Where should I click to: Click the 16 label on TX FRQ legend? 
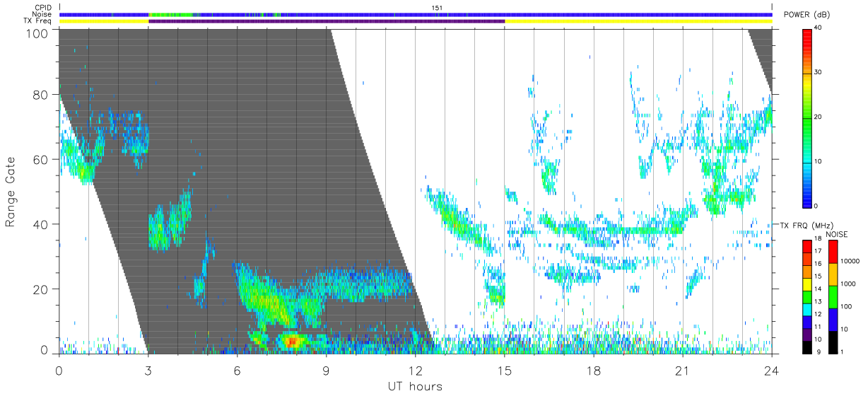(x=819, y=264)
